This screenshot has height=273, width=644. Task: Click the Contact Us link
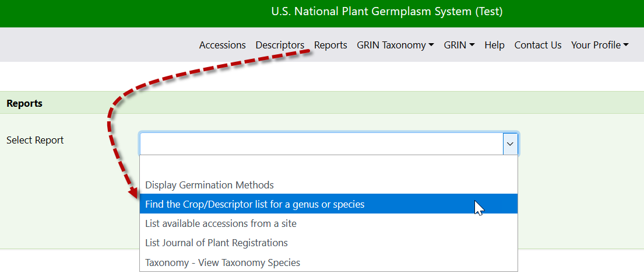[537, 45]
